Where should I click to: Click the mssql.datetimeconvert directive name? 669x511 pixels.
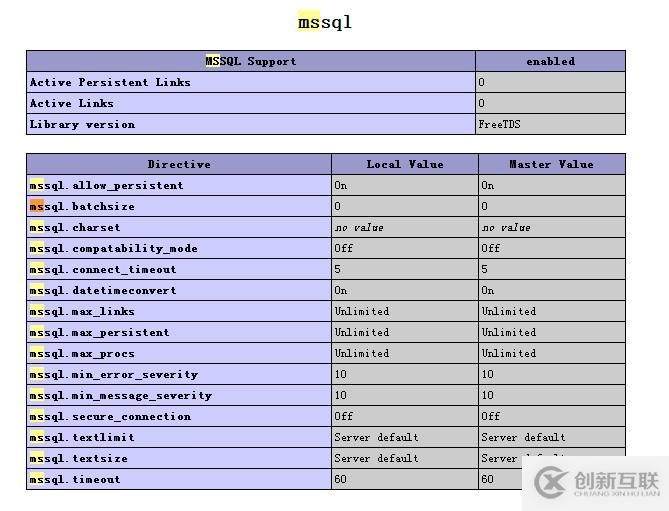[103, 290]
